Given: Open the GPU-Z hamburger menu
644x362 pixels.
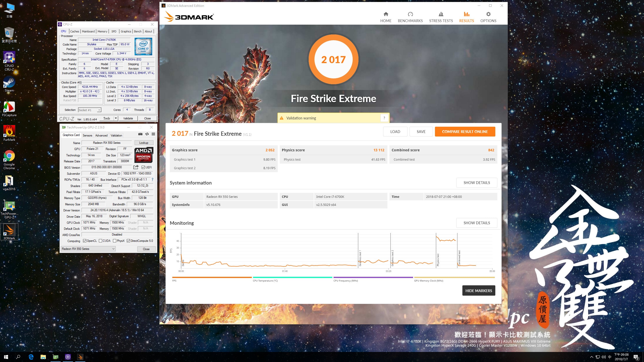Looking at the screenshot, I should click(x=153, y=134).
